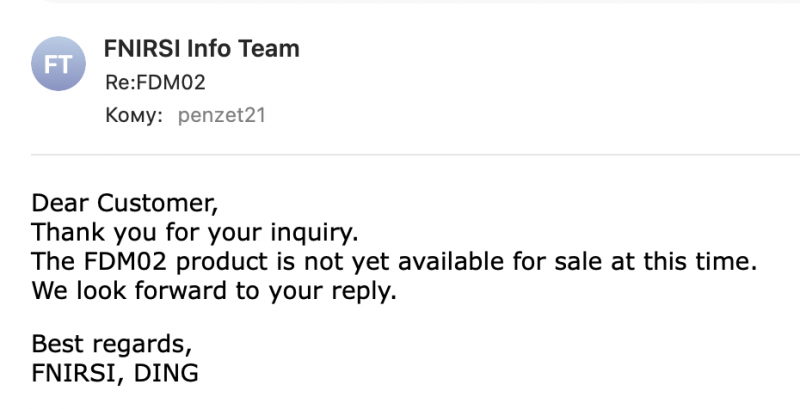Click the "Best regards," closing line

pos(110,345)
